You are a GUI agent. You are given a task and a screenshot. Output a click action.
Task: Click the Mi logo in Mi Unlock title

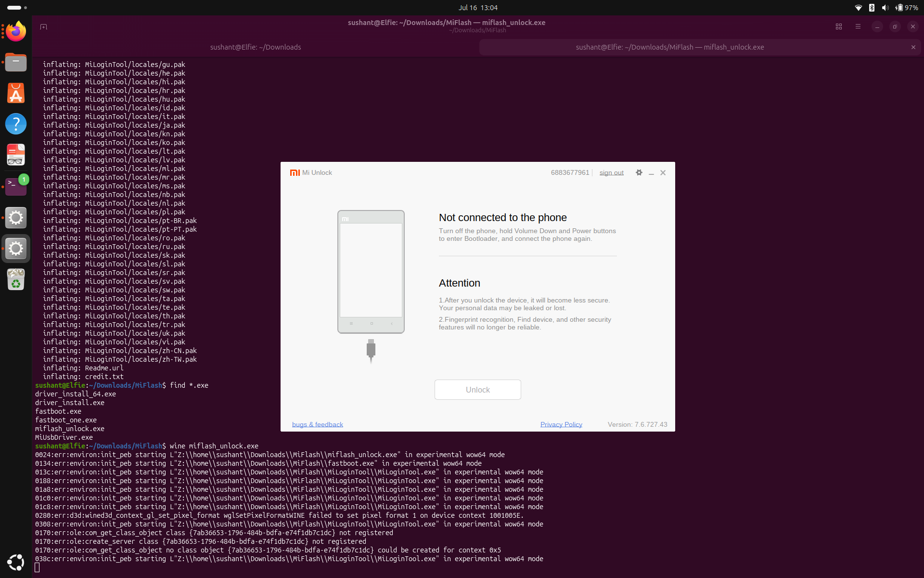pyautogui.click(x=295, y=172)
